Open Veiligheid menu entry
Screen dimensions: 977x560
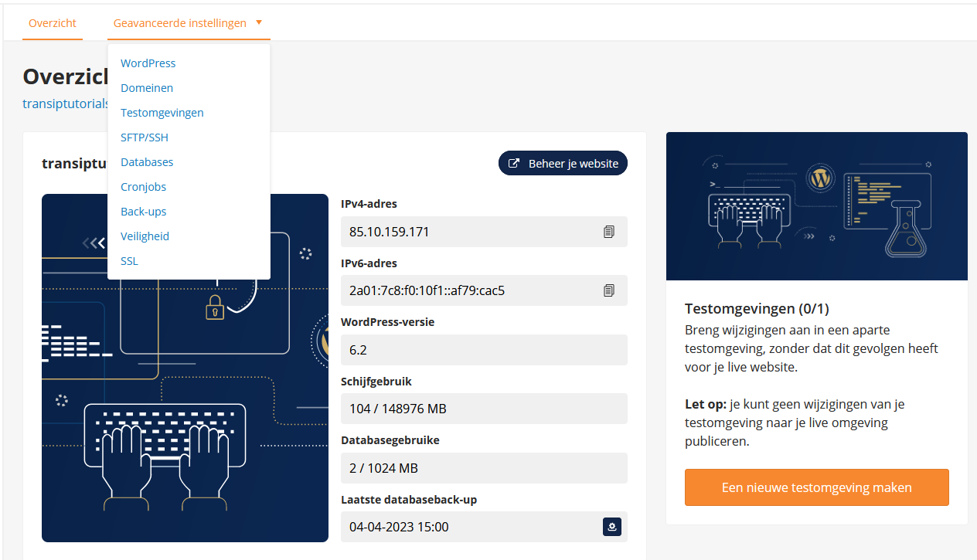pos(145,236)
